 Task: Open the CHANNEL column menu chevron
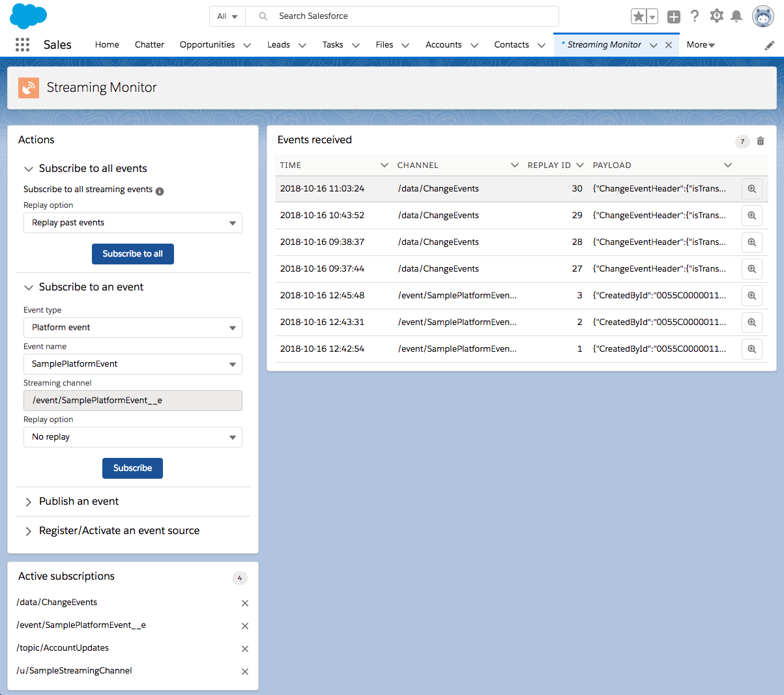coord(515,165)
